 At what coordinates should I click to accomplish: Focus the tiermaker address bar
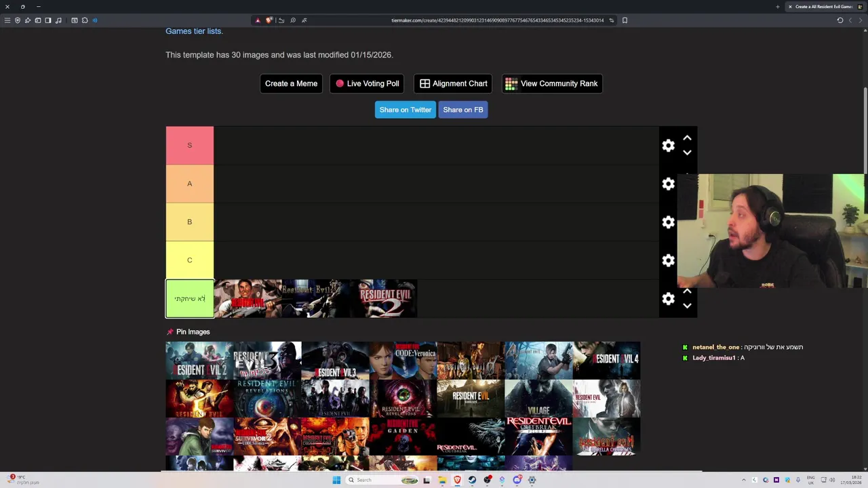497,20
